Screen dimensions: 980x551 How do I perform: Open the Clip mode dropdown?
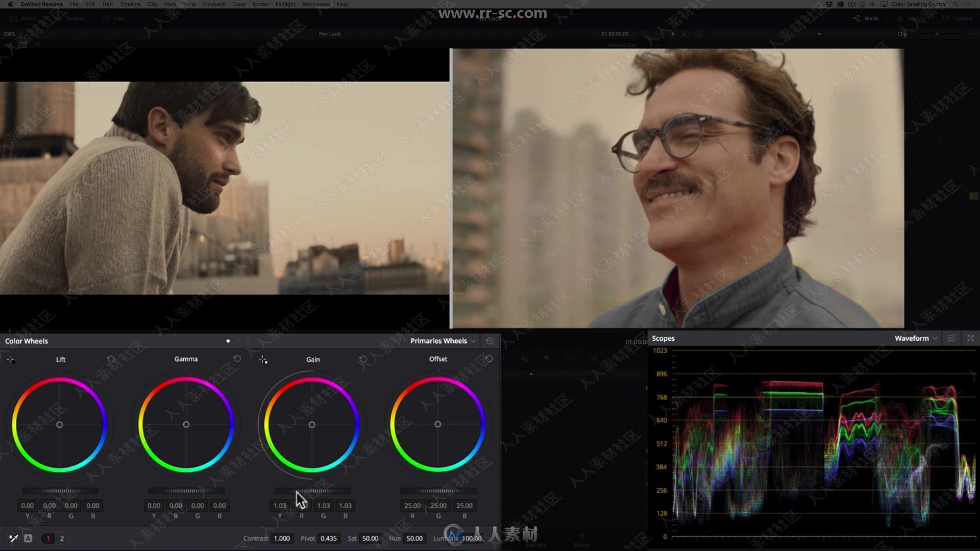(905, 34)
